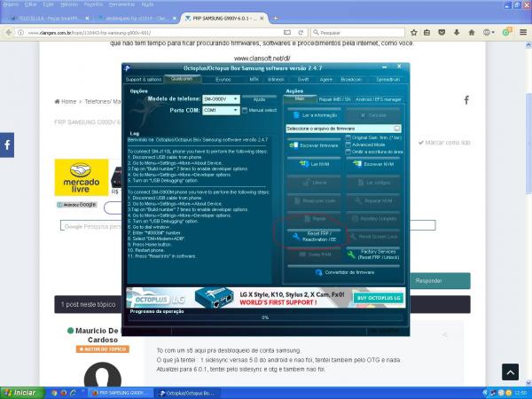Open the Ferramentas menu in browser

[x=121, y=4]
